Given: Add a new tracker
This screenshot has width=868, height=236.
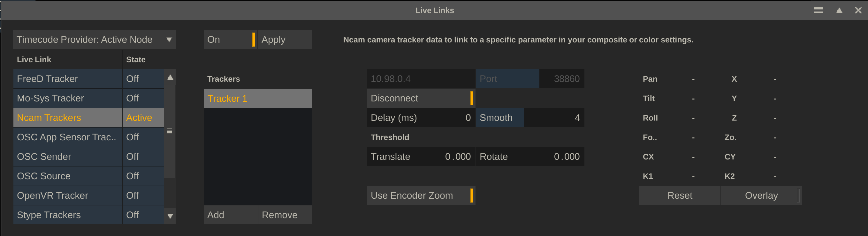Looking at the screenshot, I should 231,215.
